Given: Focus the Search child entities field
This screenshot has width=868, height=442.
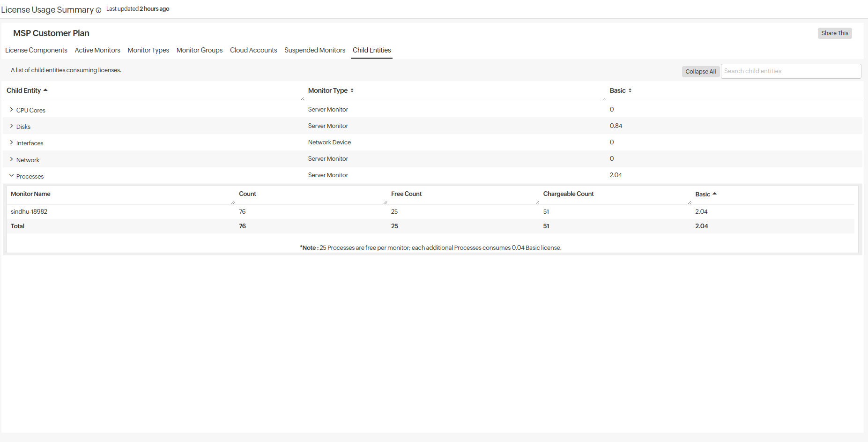Looking at the screenshot, I should pyautogui.click(x=790, y=71).
